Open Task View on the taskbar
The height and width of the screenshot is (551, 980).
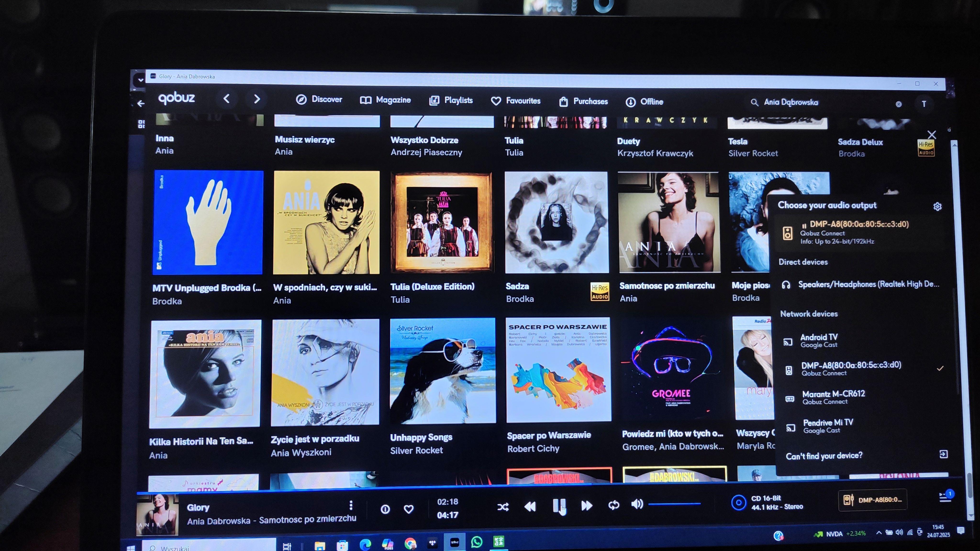point(287,546)
